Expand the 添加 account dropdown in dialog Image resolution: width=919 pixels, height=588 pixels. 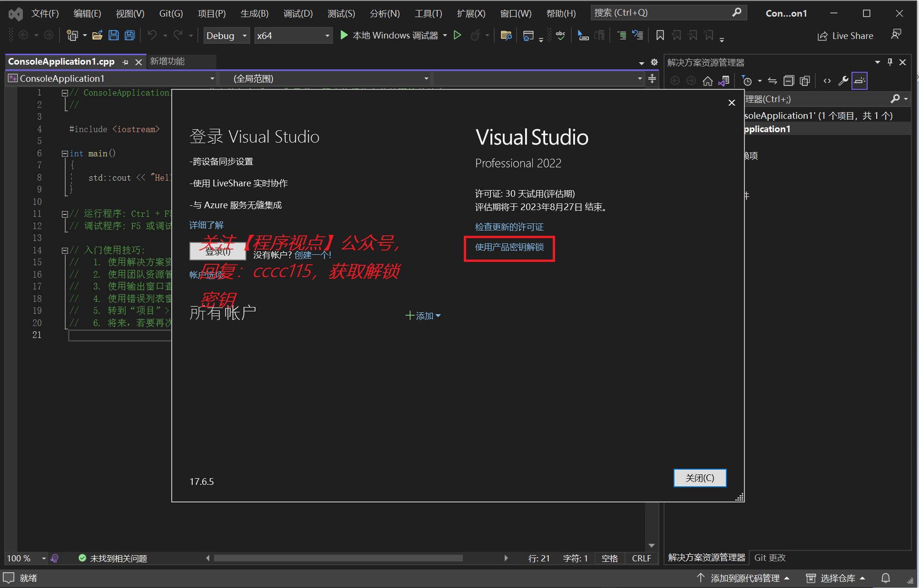coord(423,316)
